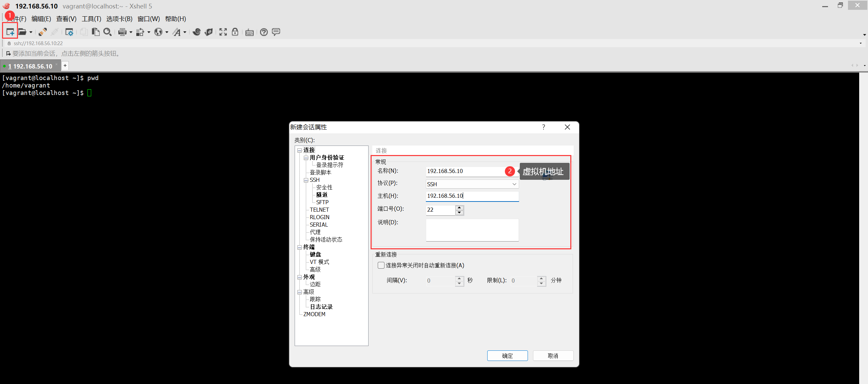
Task: Click the dialog help question mark
Action: (x=544, y=127)
